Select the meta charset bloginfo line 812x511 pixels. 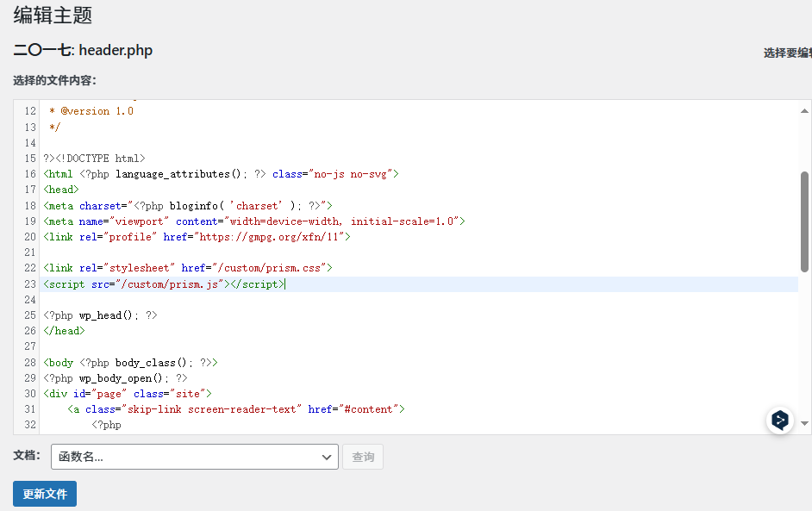click(187, 206)
